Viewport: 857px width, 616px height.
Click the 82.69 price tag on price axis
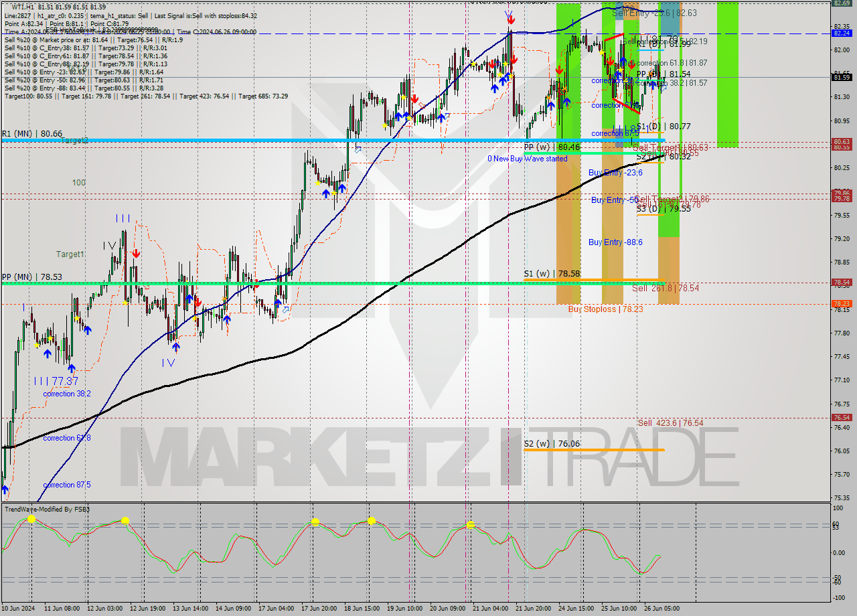pyautogui.click(x=842, y=3)
